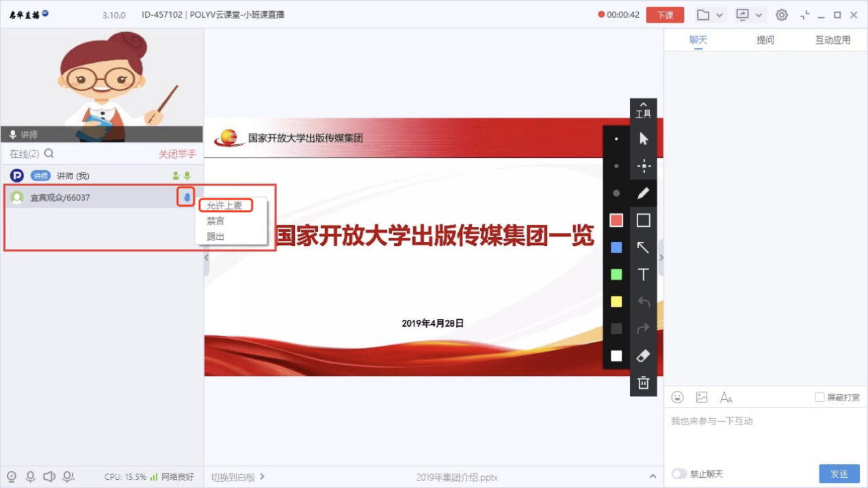
Task: Click the microphone icon in bottom bar
Action: [30, 476]
